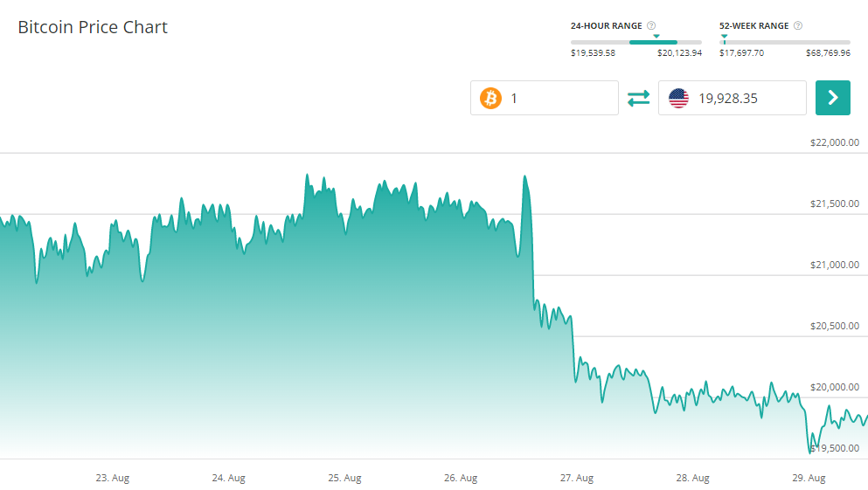Click the 26. Aug date label
Viewport: 868px width, 490px height.
(x=461, y=478)
